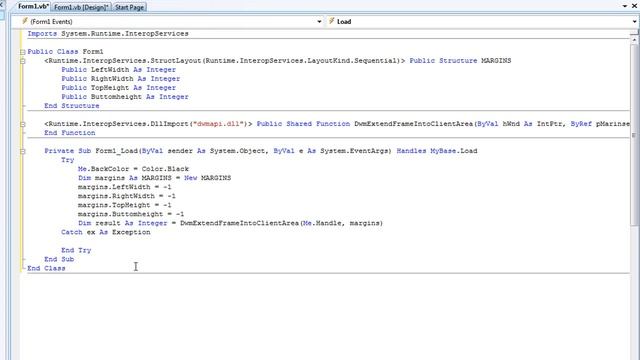Screen dimensions: 640x360
Task: Click 'MARGINS' after Public Structure
Action: (496, 61)
